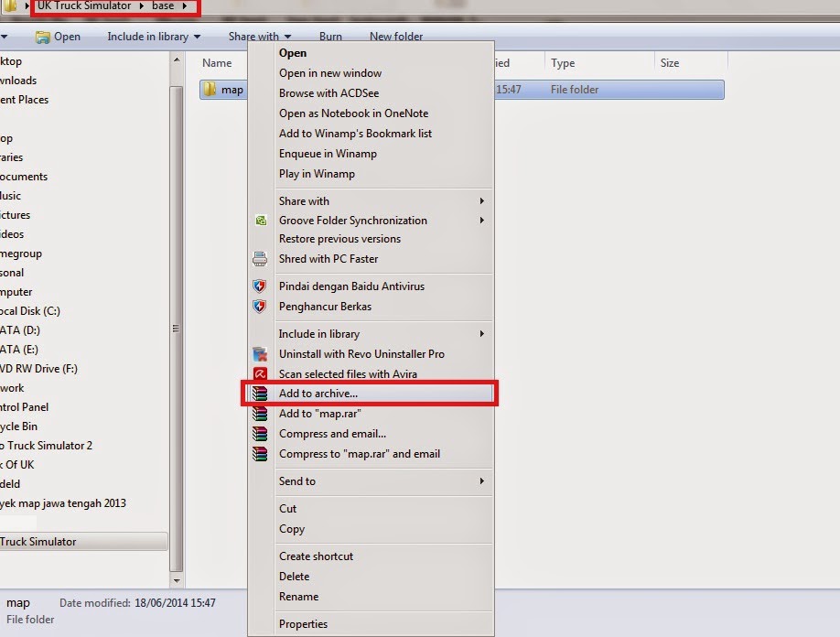This screenshot has height=637, width=840.
Task: Select Browse with ACDSee
Action: (x=328, y=93)
